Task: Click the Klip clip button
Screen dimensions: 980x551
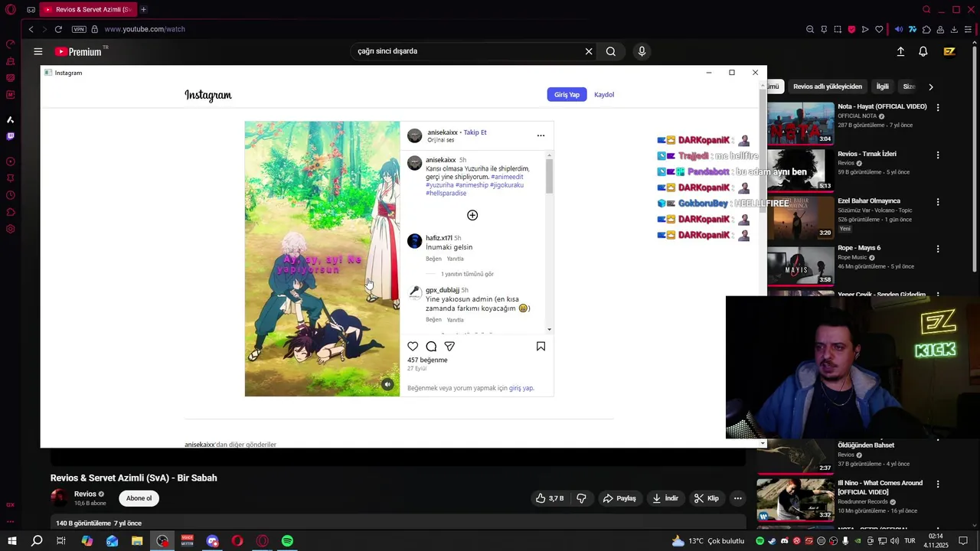Action: 706,498
